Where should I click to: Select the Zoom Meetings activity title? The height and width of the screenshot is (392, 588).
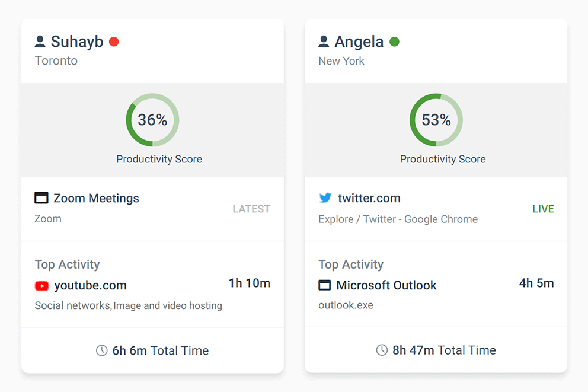coord(96,198)
